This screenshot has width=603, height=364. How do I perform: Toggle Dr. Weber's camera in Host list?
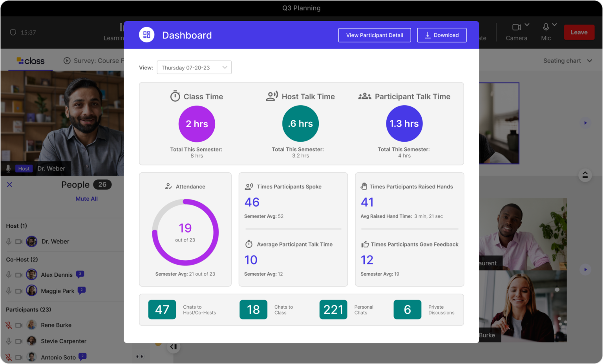click(19, 241)
